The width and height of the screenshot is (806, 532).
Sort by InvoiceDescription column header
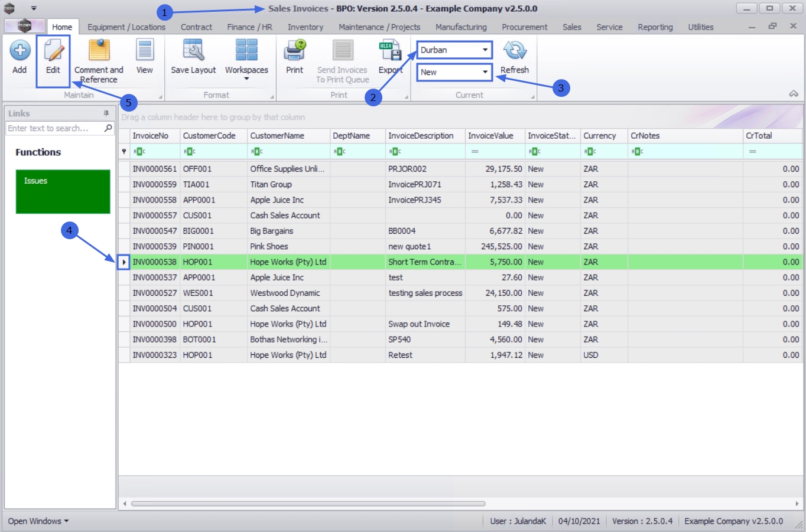(x=425, y=136)
